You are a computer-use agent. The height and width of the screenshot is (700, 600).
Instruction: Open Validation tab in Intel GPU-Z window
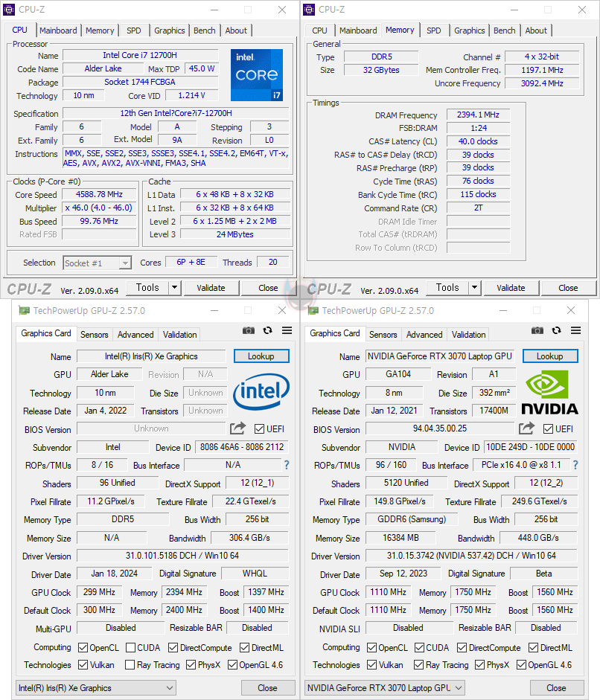[x=179, y=334]
